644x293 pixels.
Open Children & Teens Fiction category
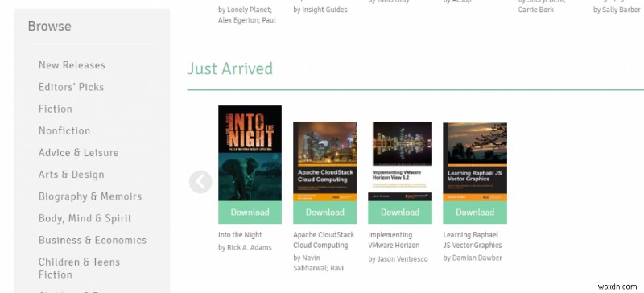point(79,268)
